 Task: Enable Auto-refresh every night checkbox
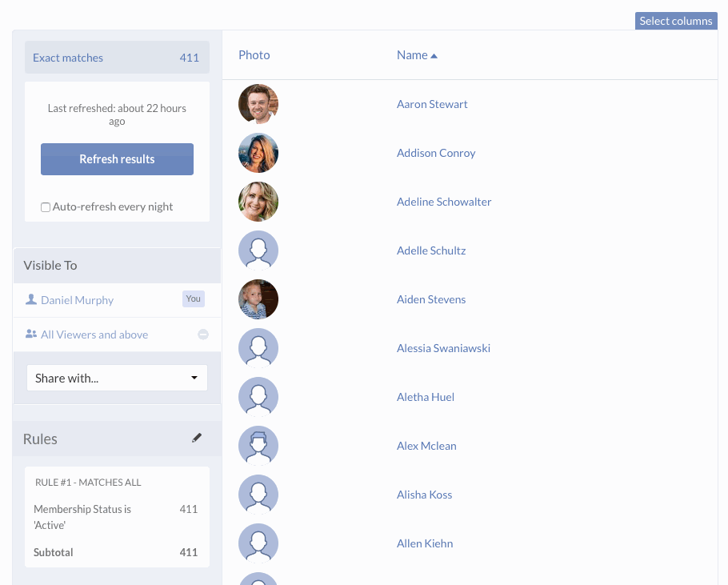[46, 207]
